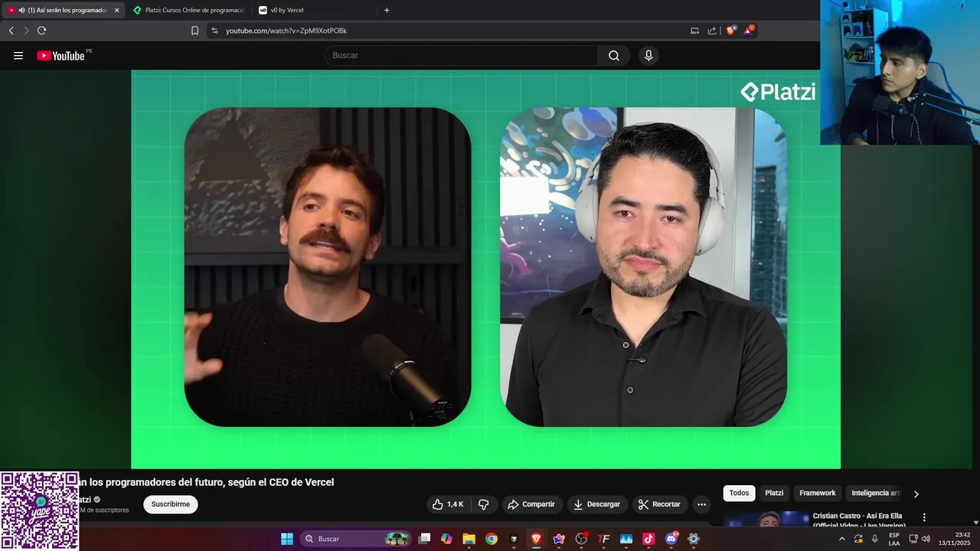The width and height of the screenshot is (980, 551).
Task: Share this page from the address bar
Action: [x=712, y=31]
